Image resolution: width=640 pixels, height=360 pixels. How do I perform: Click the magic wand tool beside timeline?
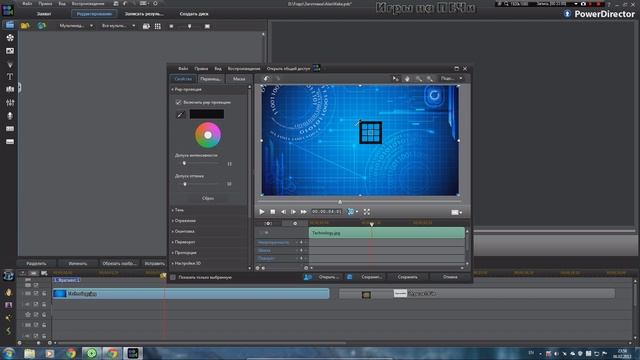pos(9,318)
